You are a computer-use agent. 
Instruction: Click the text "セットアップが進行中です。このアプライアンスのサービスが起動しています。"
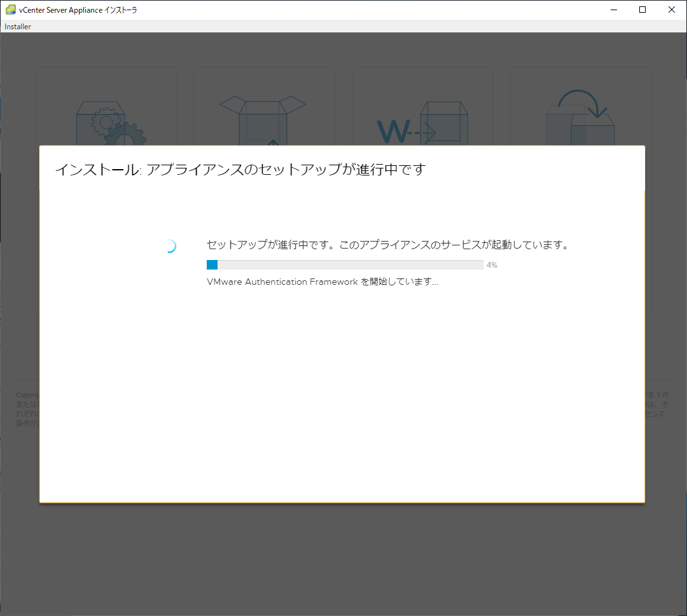388,244
